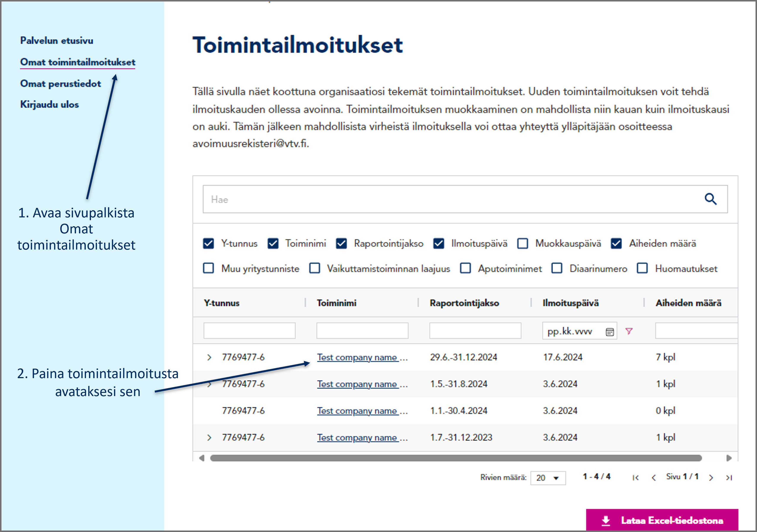Viewport: 757px width, 532px height.
Task: Expand the row with period 1.7.-31.12.2023
Action: [x=209, y=438]
